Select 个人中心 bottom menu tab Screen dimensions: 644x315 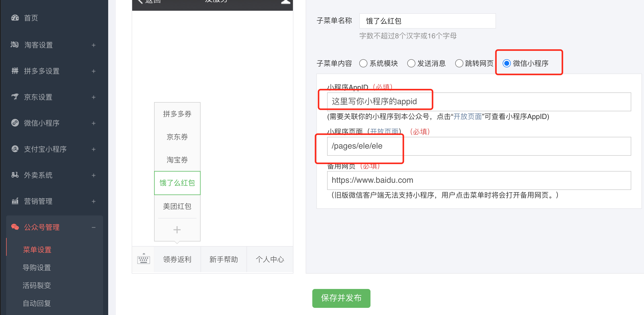click(x=270, y=259)
